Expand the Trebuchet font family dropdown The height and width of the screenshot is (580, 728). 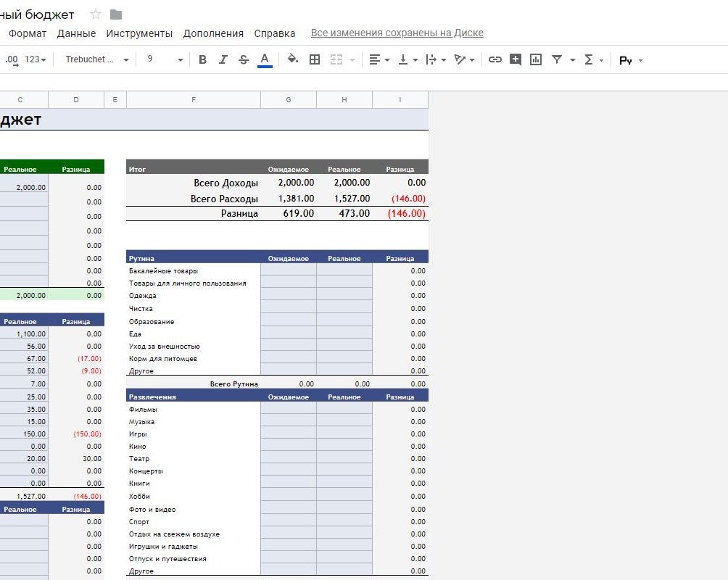97,59
